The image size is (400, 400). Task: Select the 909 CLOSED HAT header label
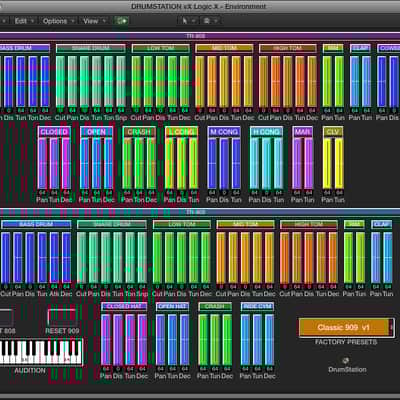click(124, 306)
